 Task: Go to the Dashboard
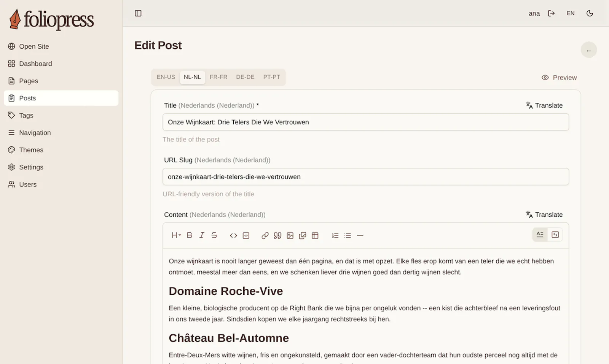tap(61, 64)
